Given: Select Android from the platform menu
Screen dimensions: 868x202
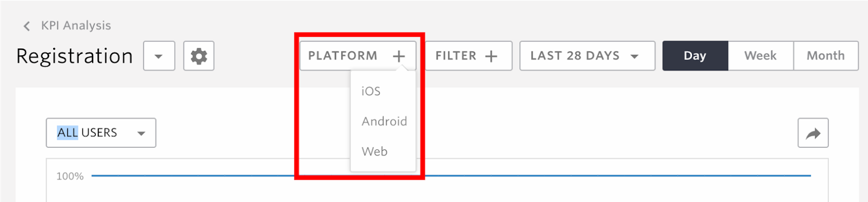Looking at the screenshot, I should coord(384,121).
